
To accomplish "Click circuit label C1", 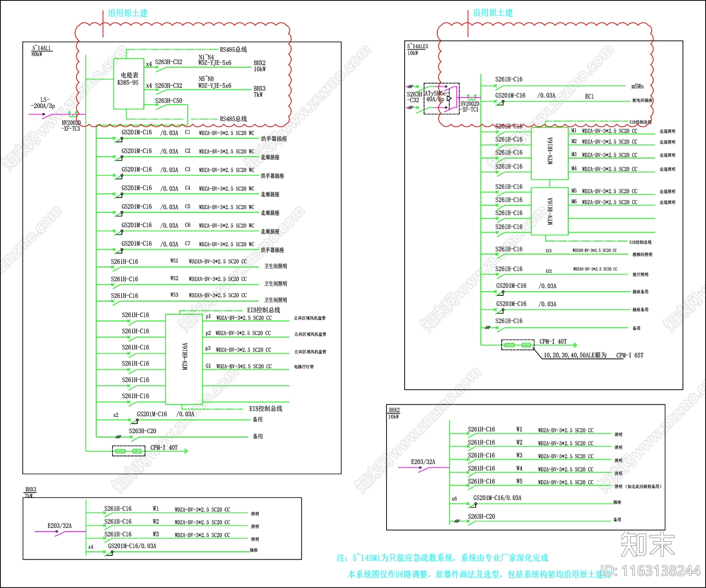I will 188,132.
